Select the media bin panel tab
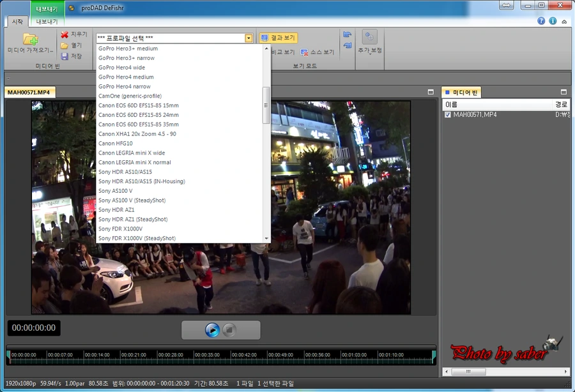 pyautogui.click(x=461, y=93)
